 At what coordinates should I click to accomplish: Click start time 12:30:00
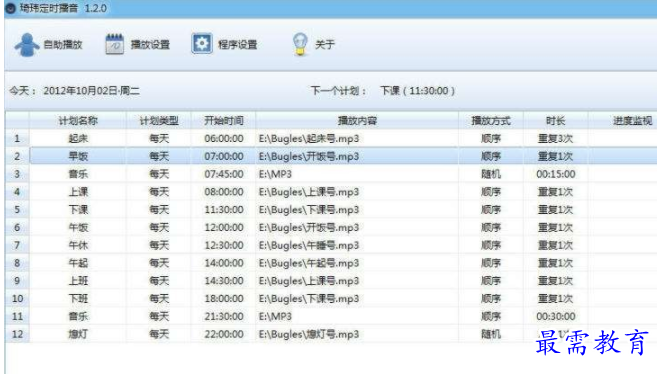coord(224,245)
